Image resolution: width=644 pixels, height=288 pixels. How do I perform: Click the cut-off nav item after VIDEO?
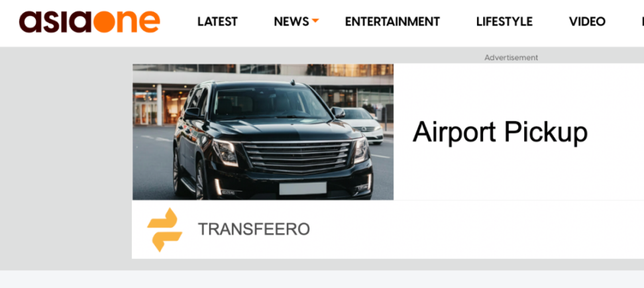click(x=642, y=21)
